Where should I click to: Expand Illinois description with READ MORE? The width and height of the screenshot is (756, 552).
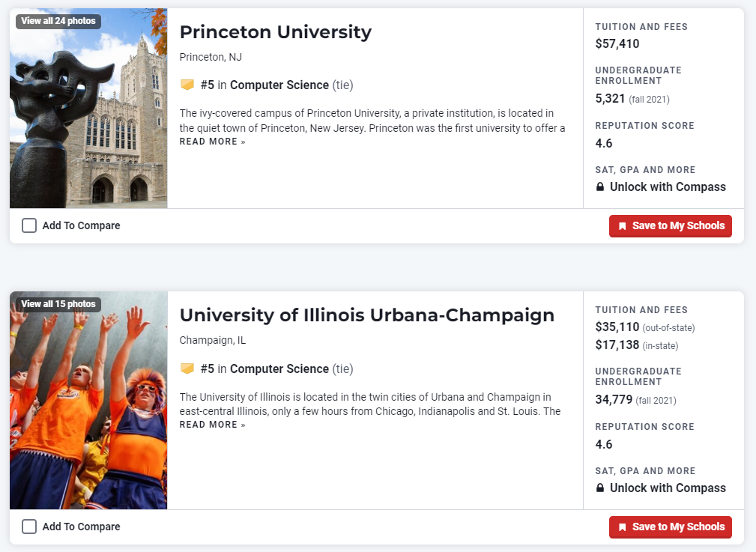coord(212,425)
